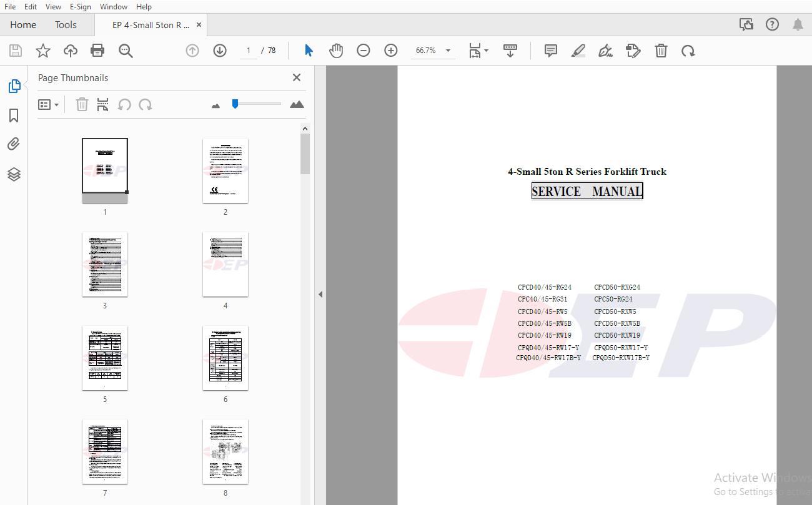The width and height of the screenshot is (812, 505).
Task: Close the EP 4-Small document tab
Action: point(199,25)
